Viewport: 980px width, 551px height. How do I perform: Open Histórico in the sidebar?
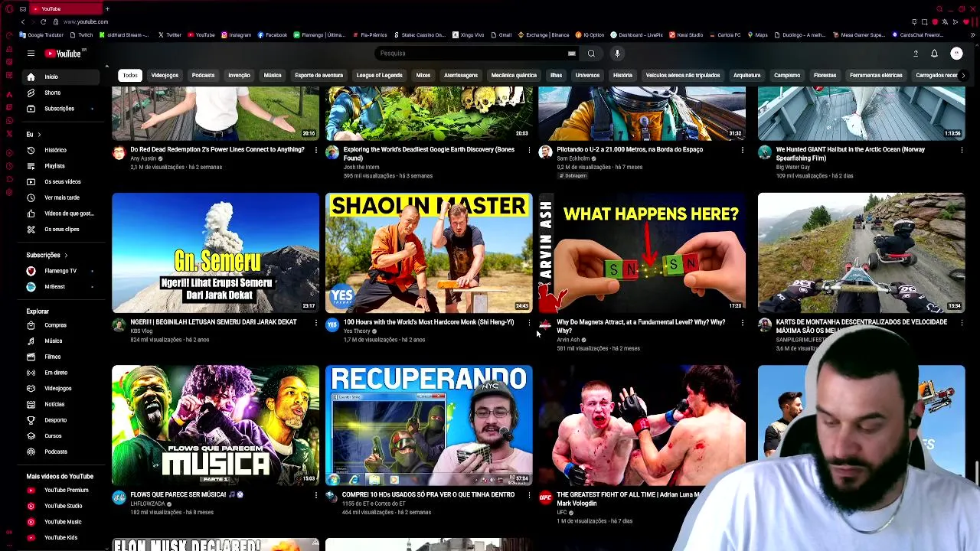(x=61, y=150)
